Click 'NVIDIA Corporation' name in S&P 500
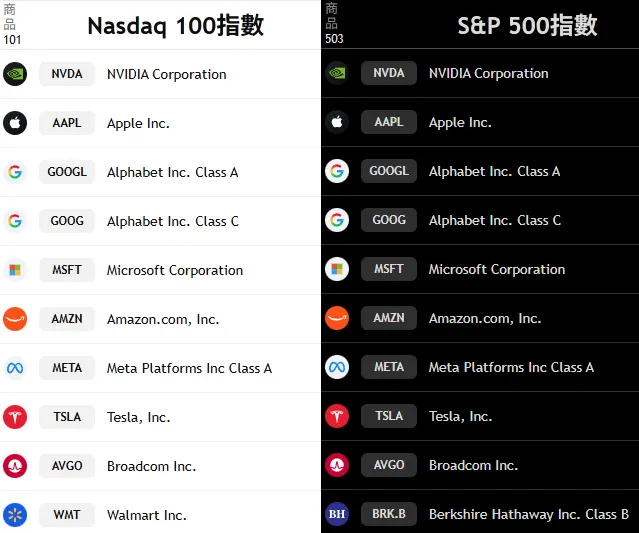The image size is (639, 533). point(489,73)
